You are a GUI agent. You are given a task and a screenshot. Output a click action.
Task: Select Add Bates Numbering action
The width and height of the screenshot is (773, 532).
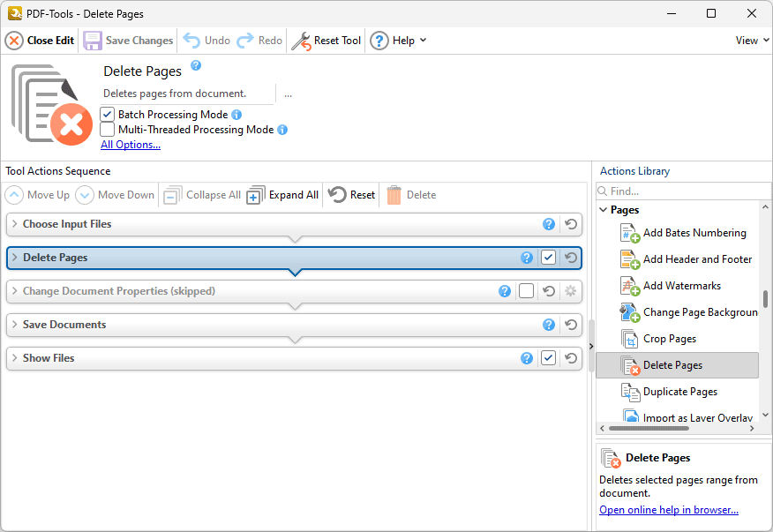click(684, 233)
